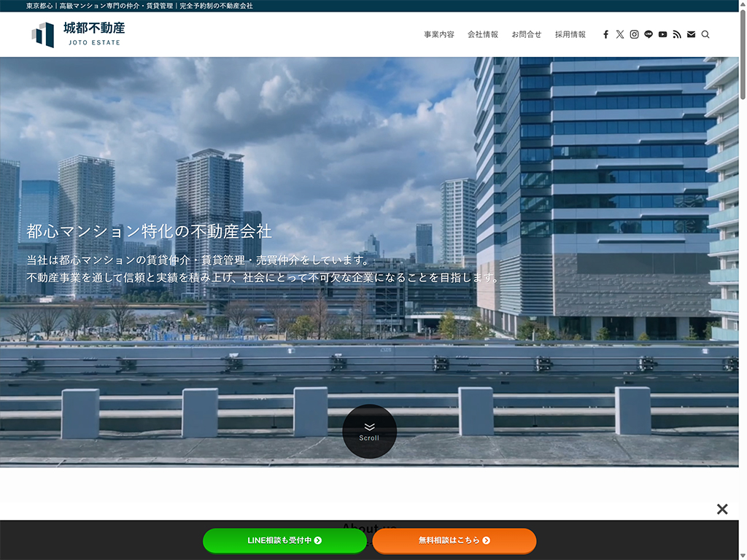The height and width of the screenshot is (560, 747).
Task: Click the 都心マンション特化の不動産会社 headline
Action: coord(149,231)
